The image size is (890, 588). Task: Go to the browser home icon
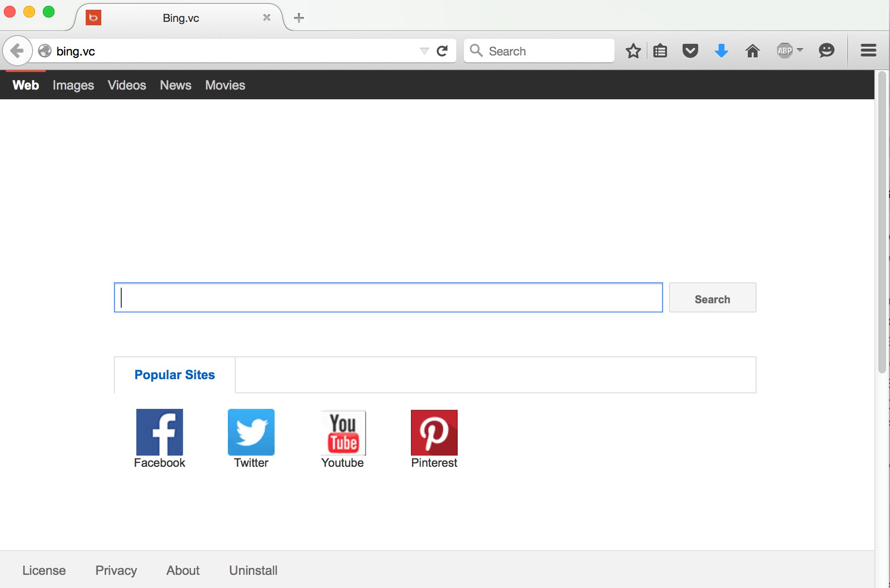coord(752,51)
